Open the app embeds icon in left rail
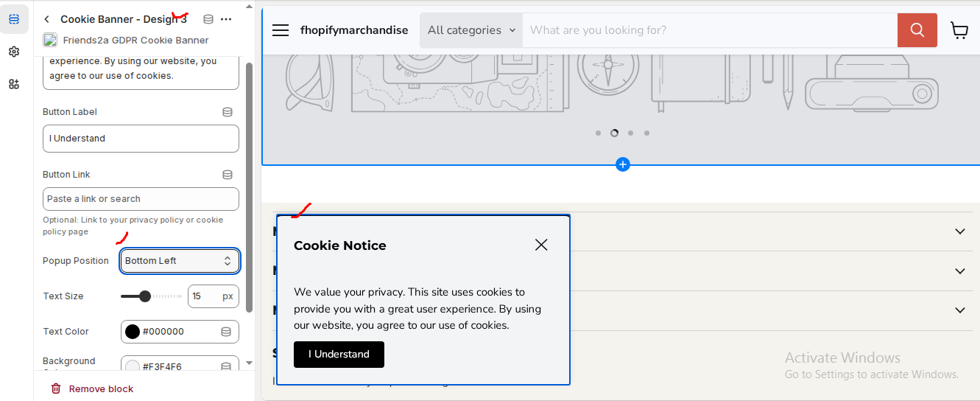 14,84
